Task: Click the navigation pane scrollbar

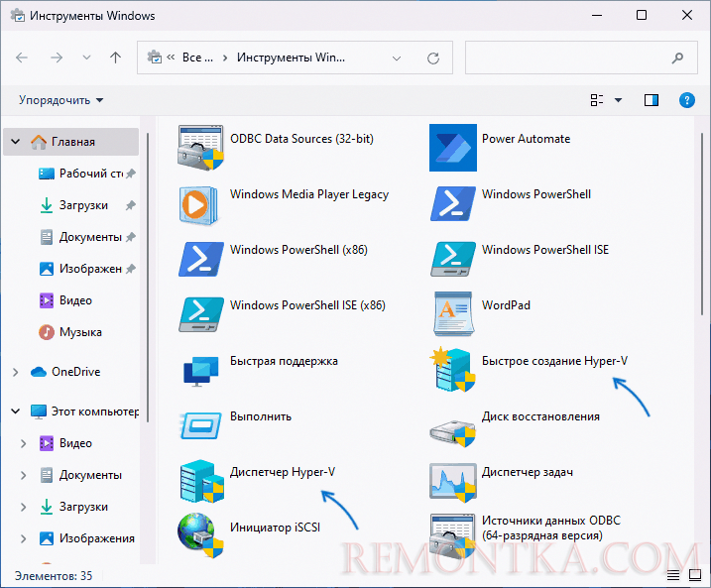Action: 148,278
